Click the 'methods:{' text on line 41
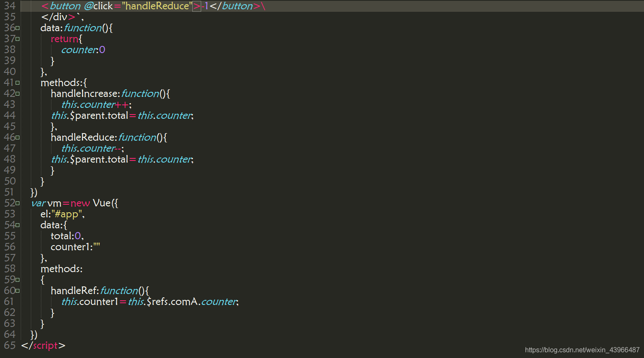Viewport: 644px width, 358px height. point(64,83)
